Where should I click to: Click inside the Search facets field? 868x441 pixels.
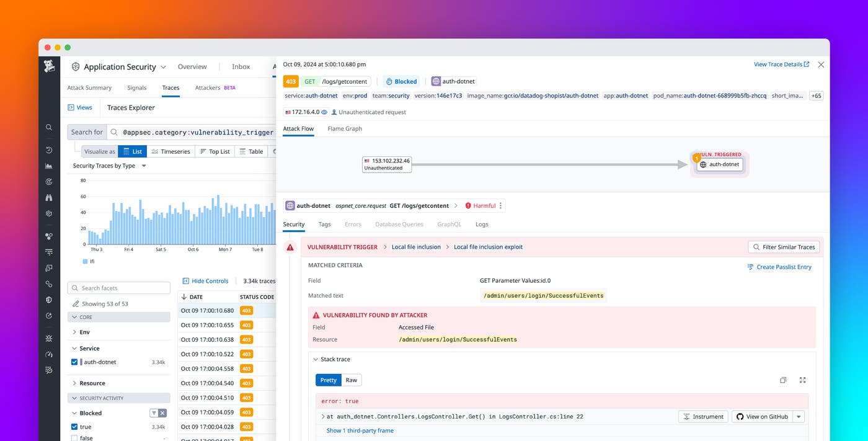[118, 287]
